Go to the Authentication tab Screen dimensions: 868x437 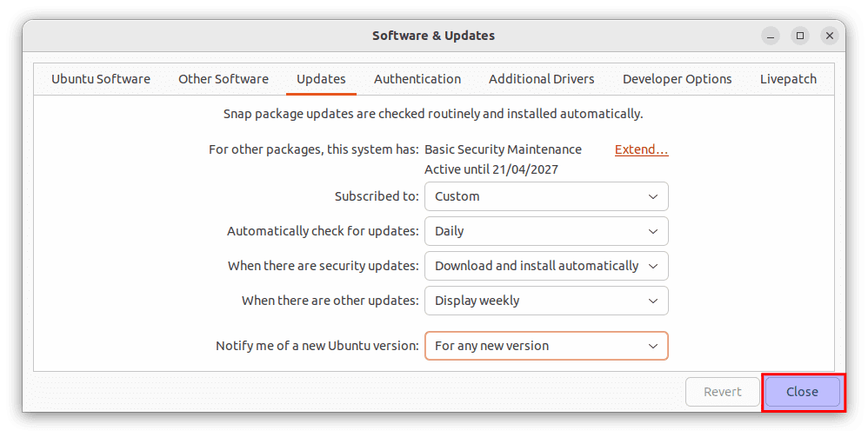(x=417, y=79)
